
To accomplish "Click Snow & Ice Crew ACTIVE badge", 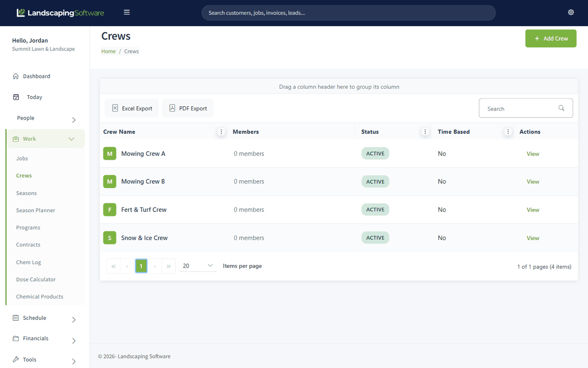I will (375, 238).
